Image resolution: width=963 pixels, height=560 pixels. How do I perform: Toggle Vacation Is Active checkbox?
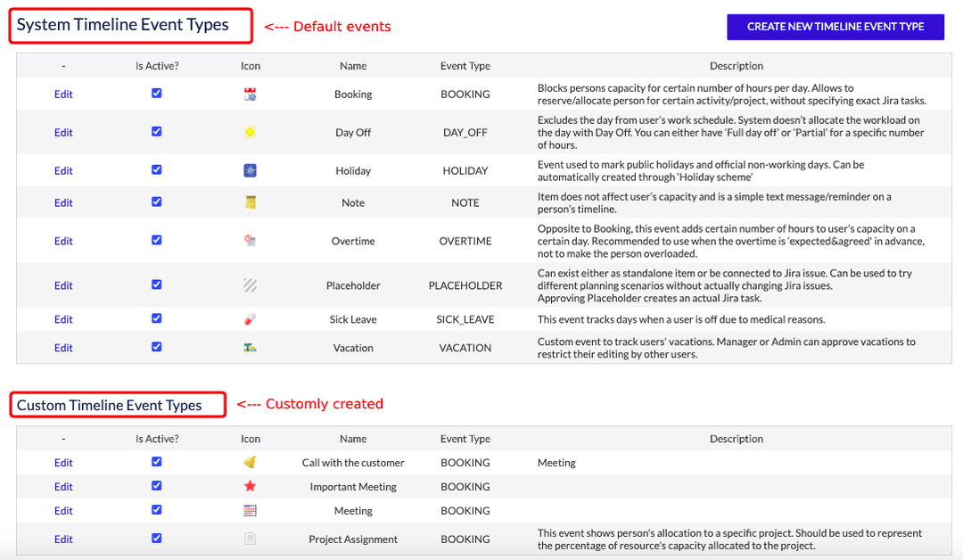point(157,347)
